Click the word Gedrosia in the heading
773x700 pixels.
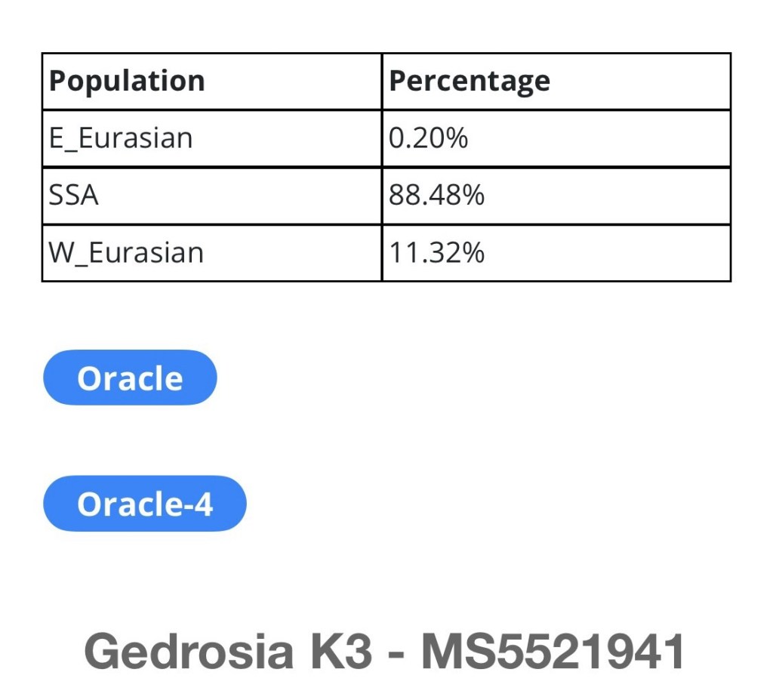pos(188,651)
